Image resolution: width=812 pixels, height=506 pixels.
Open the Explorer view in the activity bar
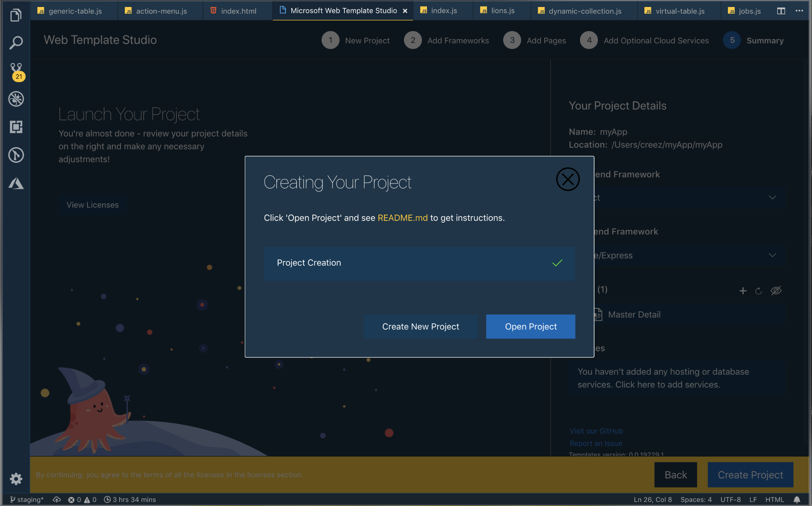16,15
